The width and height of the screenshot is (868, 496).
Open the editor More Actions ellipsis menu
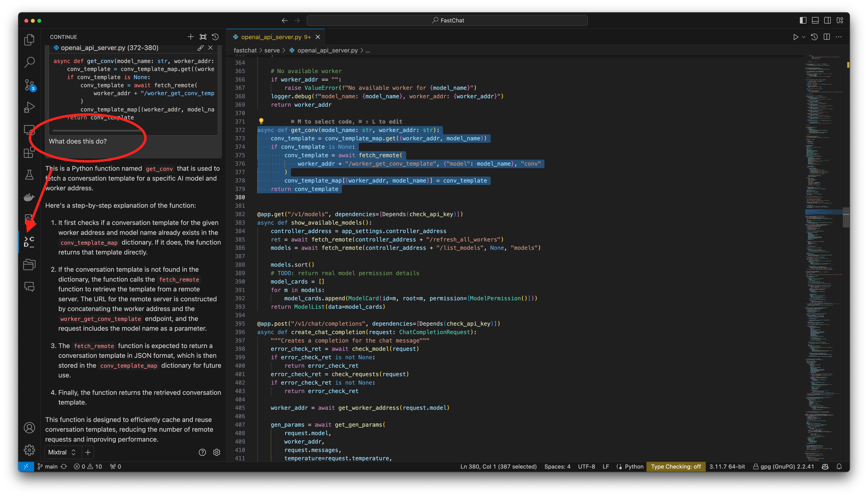click(x=839, y=37)
